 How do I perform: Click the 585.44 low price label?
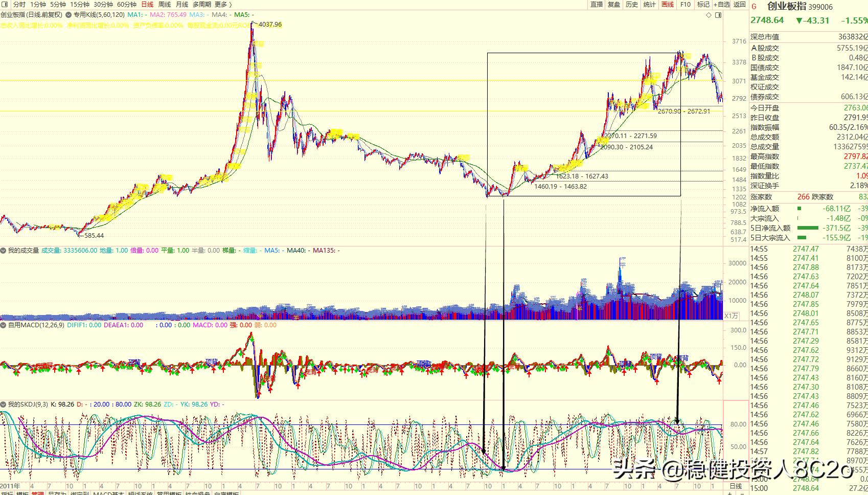[x=94, y=236]
